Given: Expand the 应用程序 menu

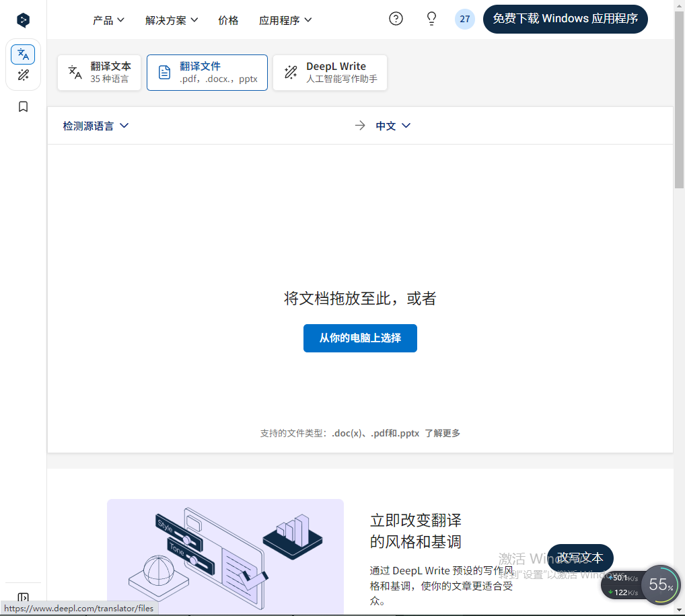Looking at the screenshot, I should (x=285, y=20).
